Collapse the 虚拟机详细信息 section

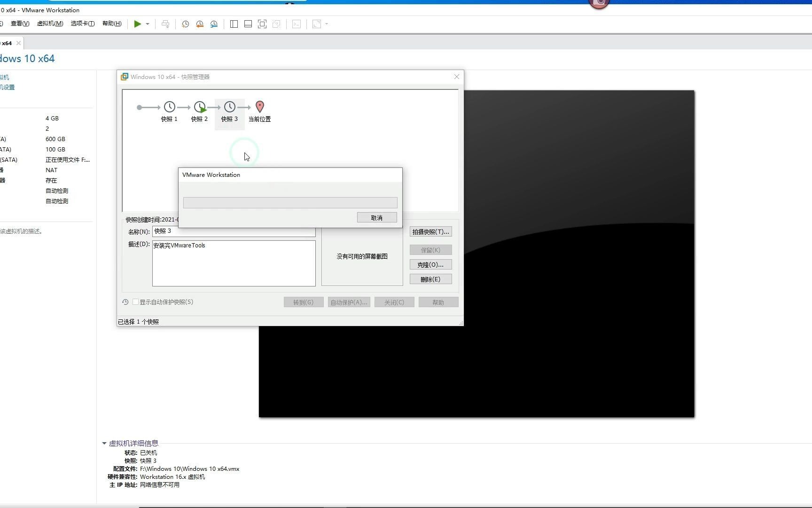click(x=104, y=443)
